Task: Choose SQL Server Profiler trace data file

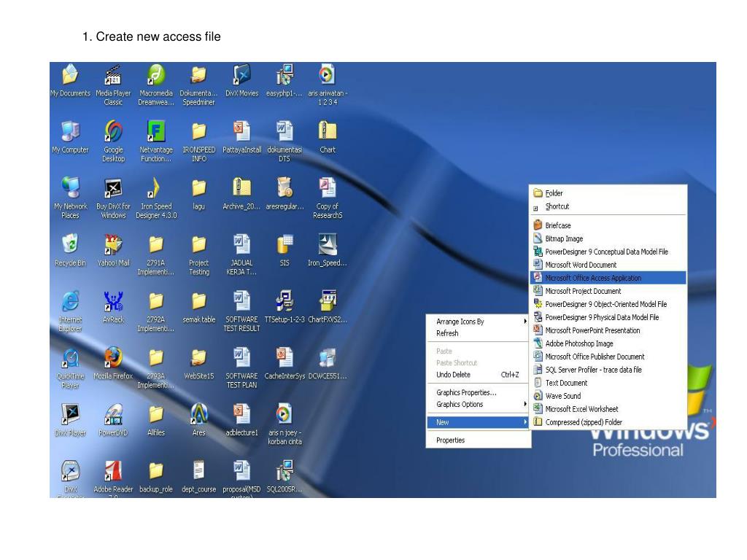Action: pos(608,370)
